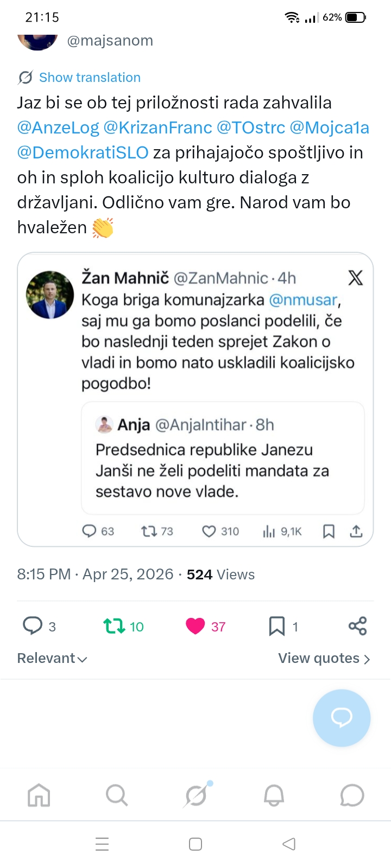Open View quotes
391x868 pixels.
click(324, 659)
